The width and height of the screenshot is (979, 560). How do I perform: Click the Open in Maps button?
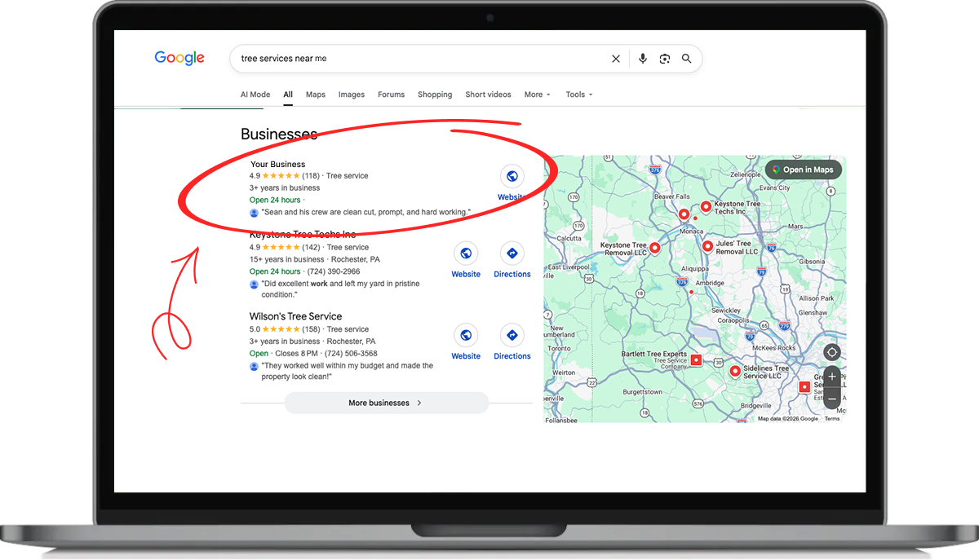pyautogui.click(x=803, y=170)
